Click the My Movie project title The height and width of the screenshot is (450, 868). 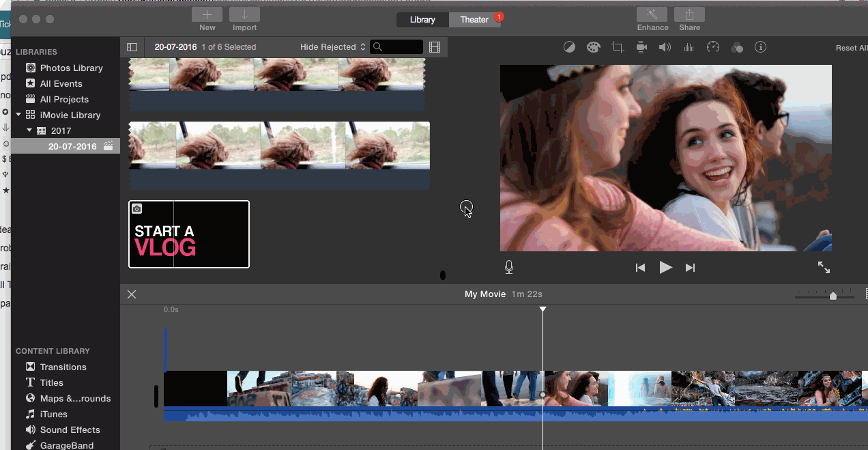485,294
